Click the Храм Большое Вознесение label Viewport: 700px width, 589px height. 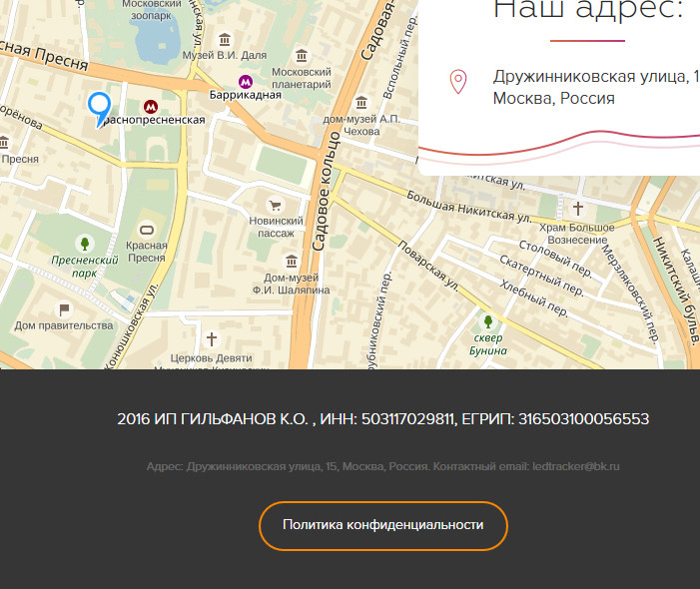(577, 234)
